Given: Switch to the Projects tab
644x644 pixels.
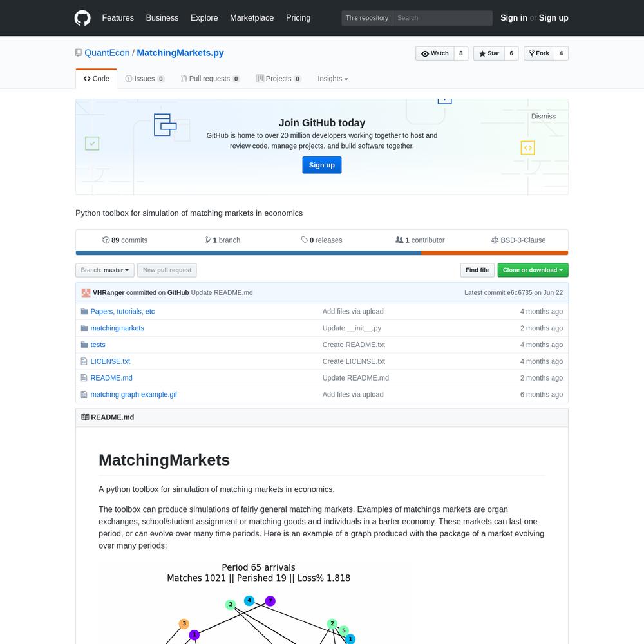Looking at the screenshot, I should tap(279, 79).
